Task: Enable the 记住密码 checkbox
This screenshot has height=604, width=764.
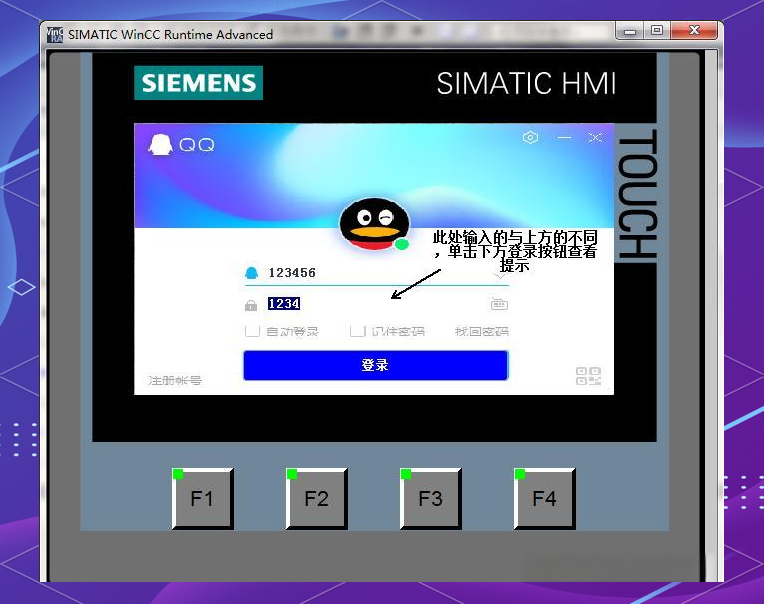Action: click(358, 331)
